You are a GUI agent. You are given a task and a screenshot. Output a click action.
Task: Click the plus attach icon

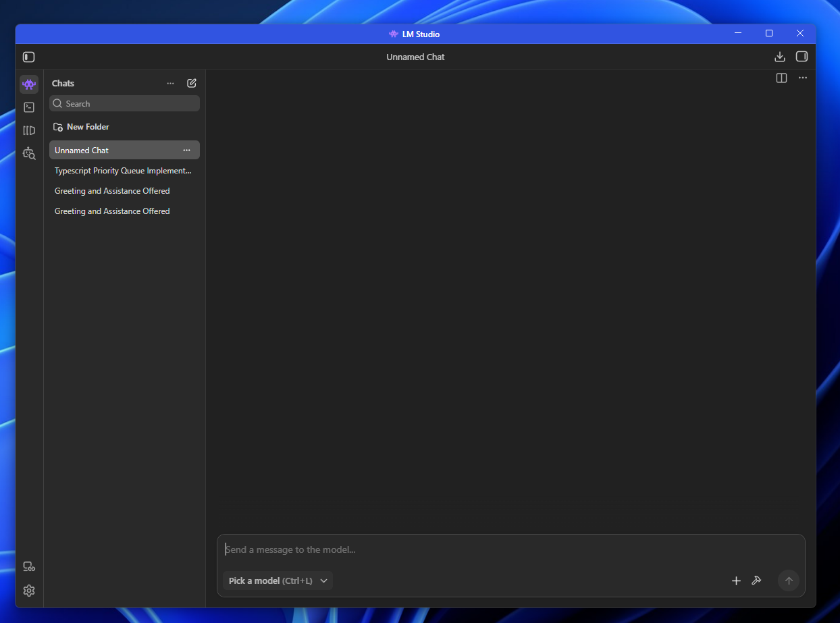[x=737, y=581]
